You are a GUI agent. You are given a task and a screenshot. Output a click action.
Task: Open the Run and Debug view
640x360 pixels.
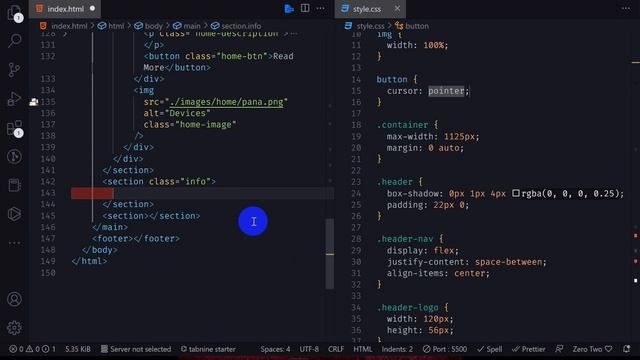(x=14, y=98)
